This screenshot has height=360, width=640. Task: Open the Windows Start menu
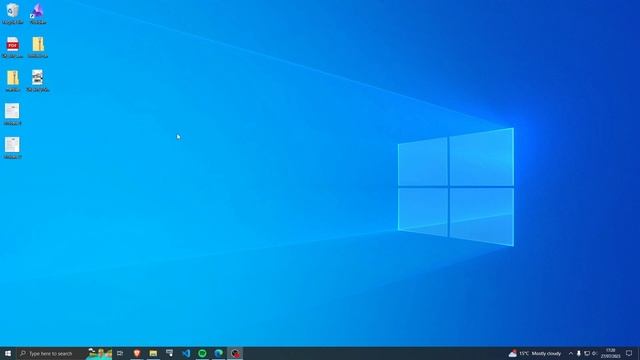click(x=8, y=353)
